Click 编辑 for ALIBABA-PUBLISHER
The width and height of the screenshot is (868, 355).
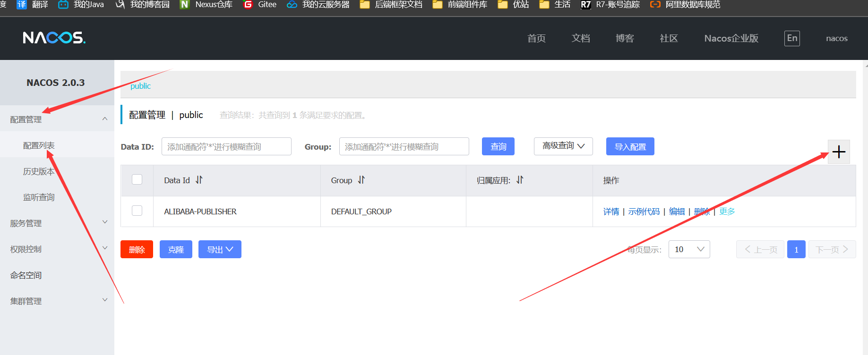tap(677, 211)
